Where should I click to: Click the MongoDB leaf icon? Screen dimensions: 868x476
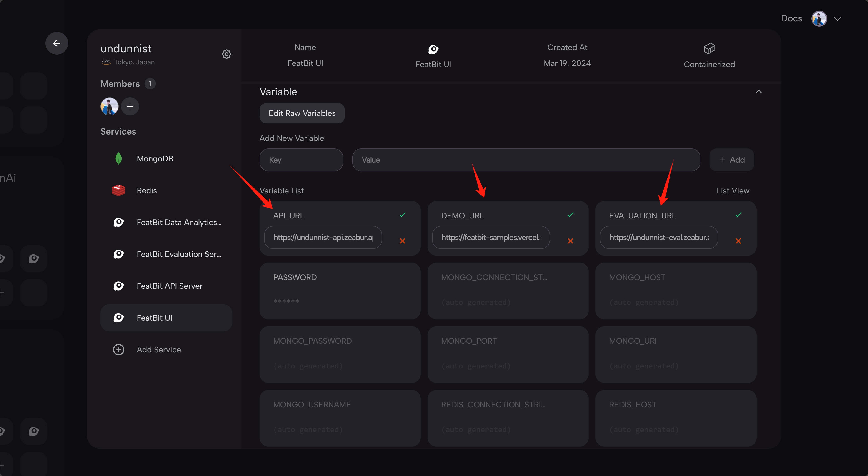click(119, 159)
